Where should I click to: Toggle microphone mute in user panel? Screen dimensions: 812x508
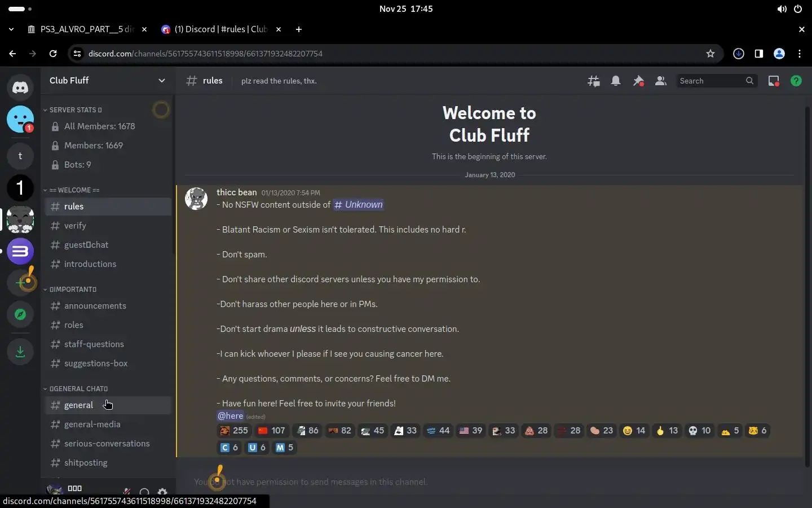point(127,492)
